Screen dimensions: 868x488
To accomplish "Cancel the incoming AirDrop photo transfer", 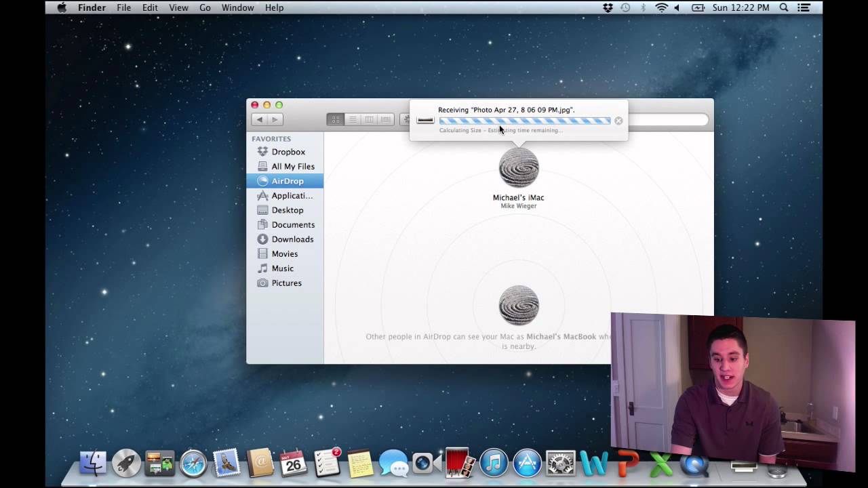I will point(618,121).
